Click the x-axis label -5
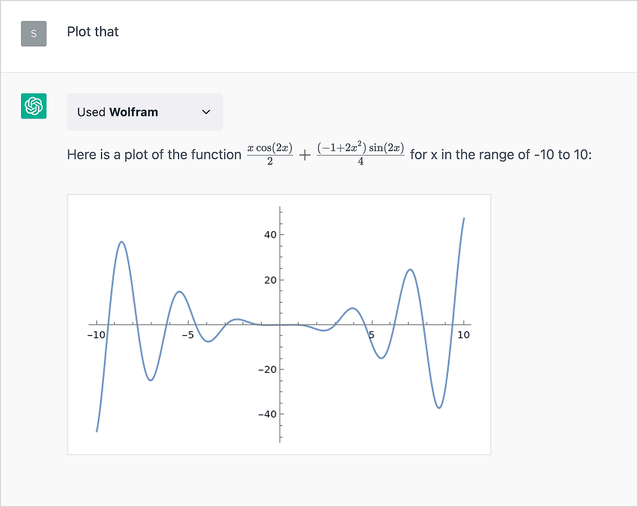This screenshot has width=638, height=507. [x=188, y=335]
